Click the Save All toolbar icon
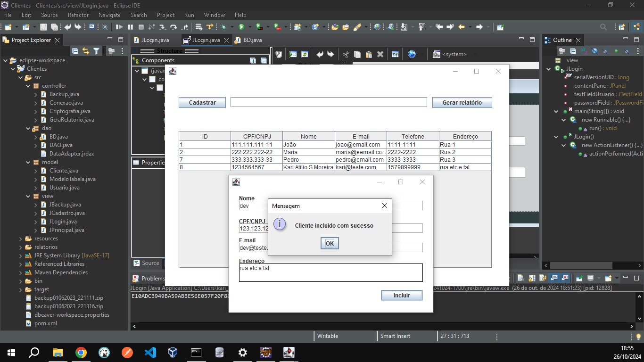Viewport: 644px width, 362px height. coord(54,27)
